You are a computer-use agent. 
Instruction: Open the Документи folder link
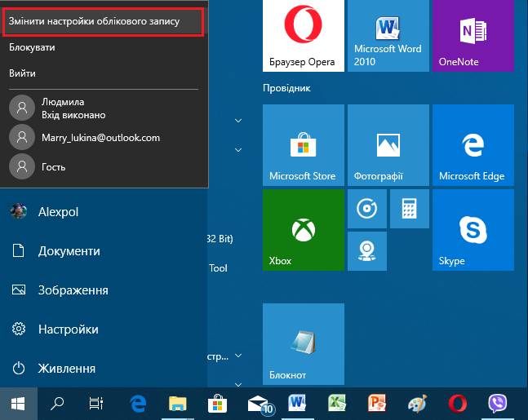pyautogui.click(x=104, y=251)
